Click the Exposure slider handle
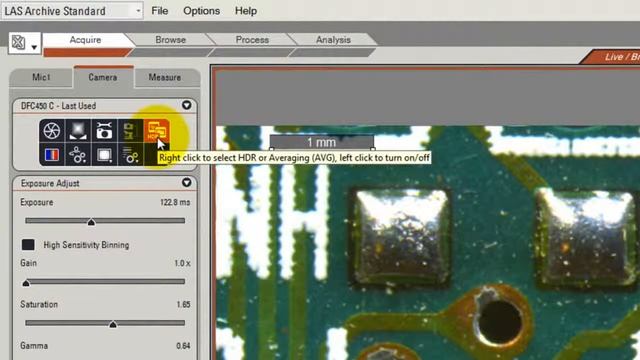This screenshot has height=360, width=640. coord(91,222)
